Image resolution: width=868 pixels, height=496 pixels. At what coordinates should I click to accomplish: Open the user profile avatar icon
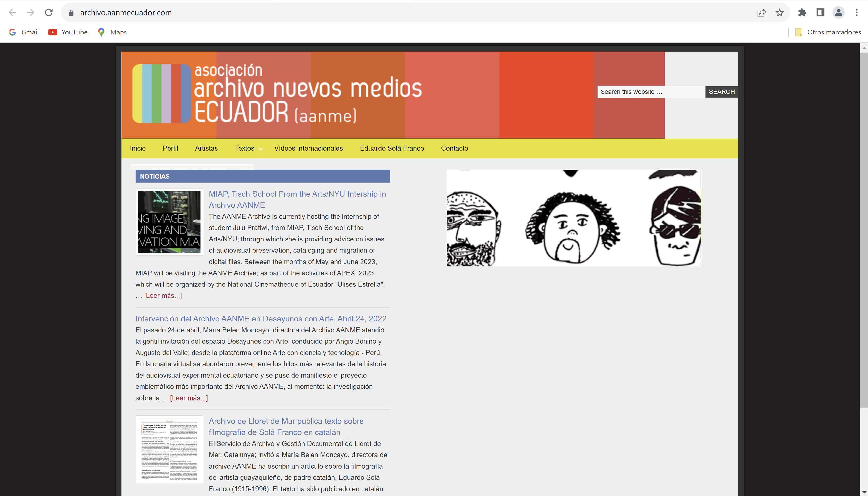tap(838, 13)
